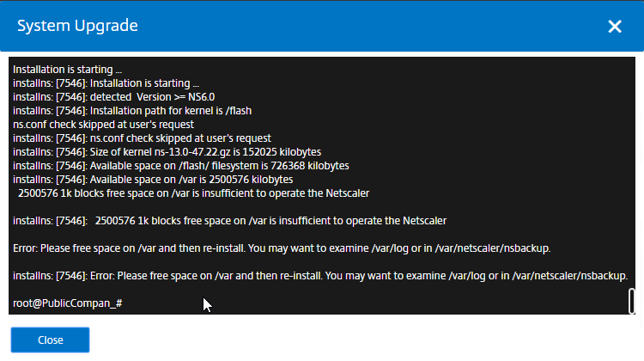Image resolution: width=644 pixels, height=361 pixels.
Task: Click the kernel filename ns-13.0-47.22.gz
Action: [x=192, y=152]
